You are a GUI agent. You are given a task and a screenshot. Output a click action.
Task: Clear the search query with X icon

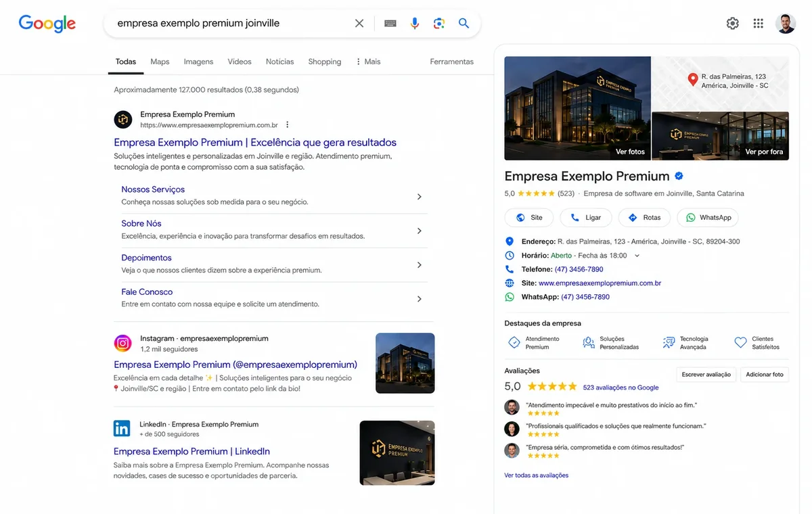359,23
